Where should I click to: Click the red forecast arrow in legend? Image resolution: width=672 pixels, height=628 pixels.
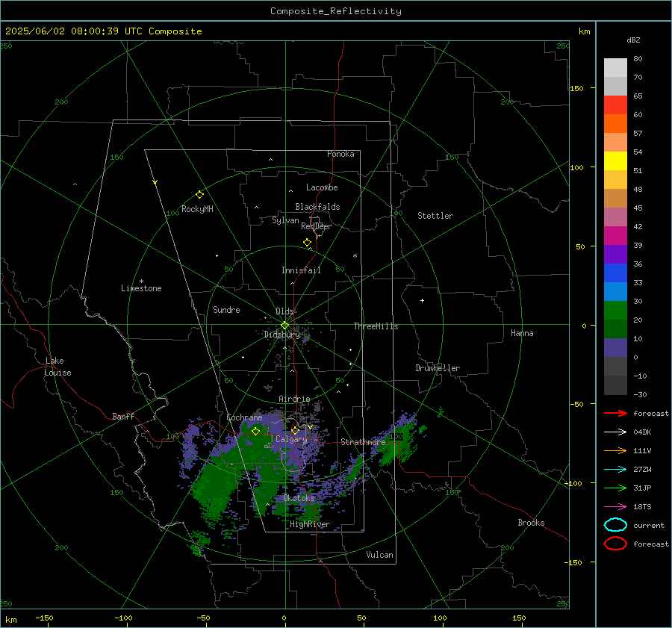pyautogui.click(x=615, y=413)
